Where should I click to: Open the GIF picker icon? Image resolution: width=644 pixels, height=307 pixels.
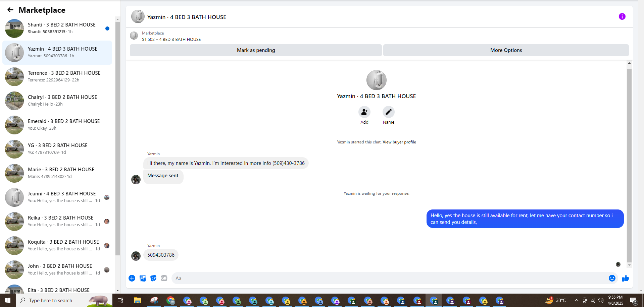click(x=164, y=278)
